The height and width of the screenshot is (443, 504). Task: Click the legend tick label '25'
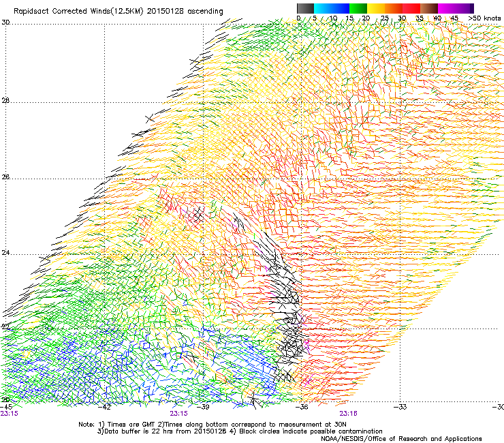pyautogui.click(x=385, y=18)
